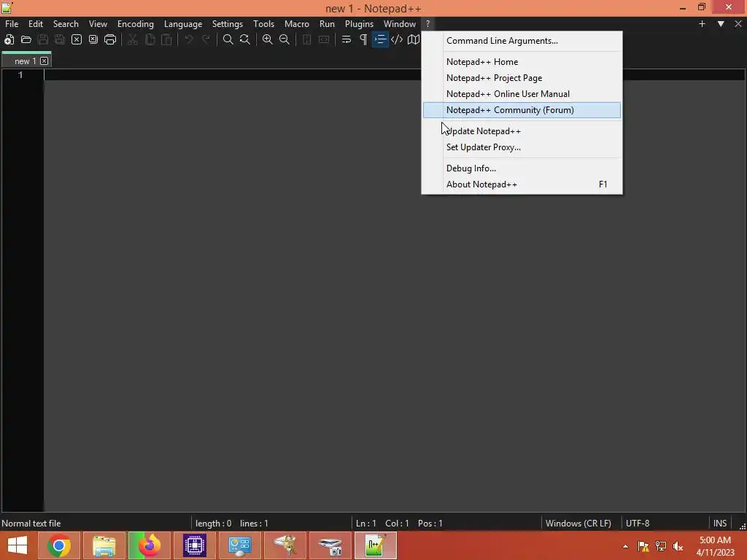Open the Window menu
The height and width of the screenshot is (560, 747).
coord(399,24)
